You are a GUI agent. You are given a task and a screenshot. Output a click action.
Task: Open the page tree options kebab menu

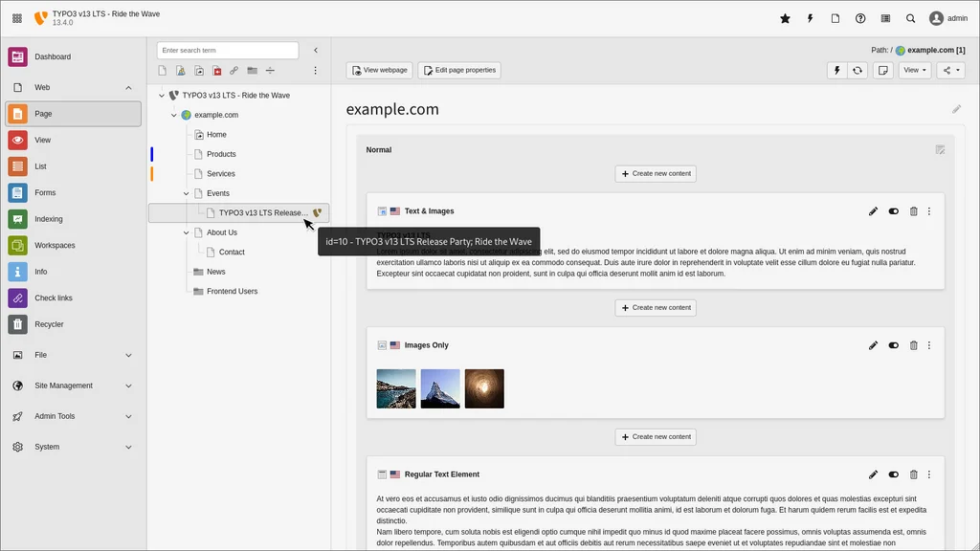[315, 70]
